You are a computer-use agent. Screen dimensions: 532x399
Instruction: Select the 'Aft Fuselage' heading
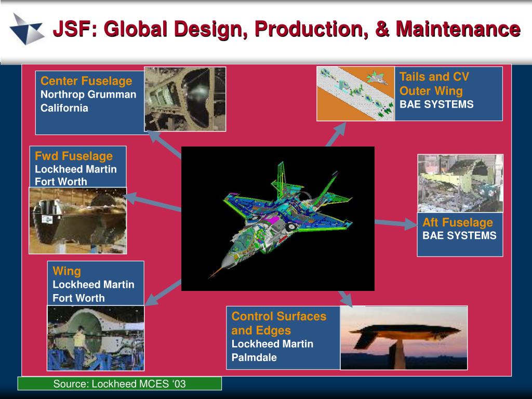pyautogui.click(x=458, y=222)
